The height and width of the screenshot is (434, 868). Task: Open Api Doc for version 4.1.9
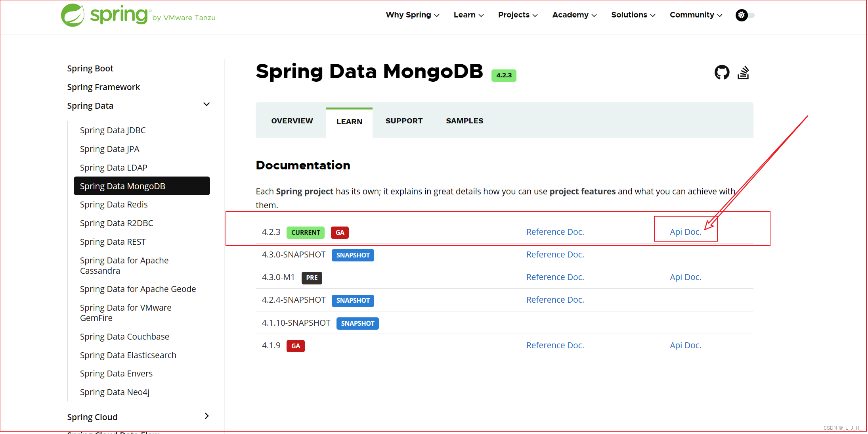pos(685,346)
